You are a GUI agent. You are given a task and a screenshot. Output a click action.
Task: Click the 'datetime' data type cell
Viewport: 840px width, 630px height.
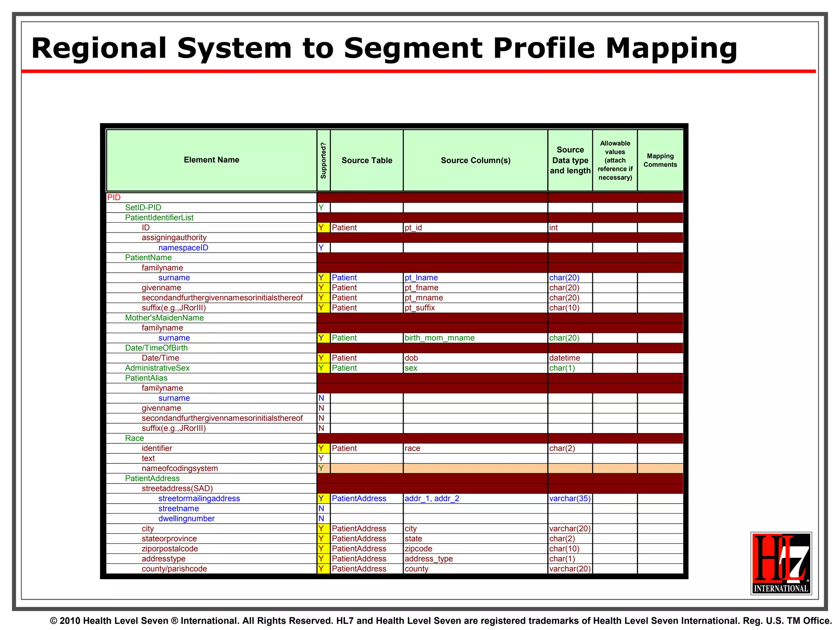coord(570,358)
